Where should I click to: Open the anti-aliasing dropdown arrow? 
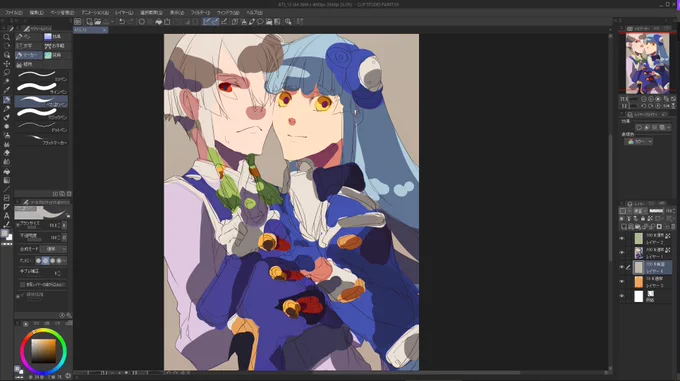coord(65,261)
